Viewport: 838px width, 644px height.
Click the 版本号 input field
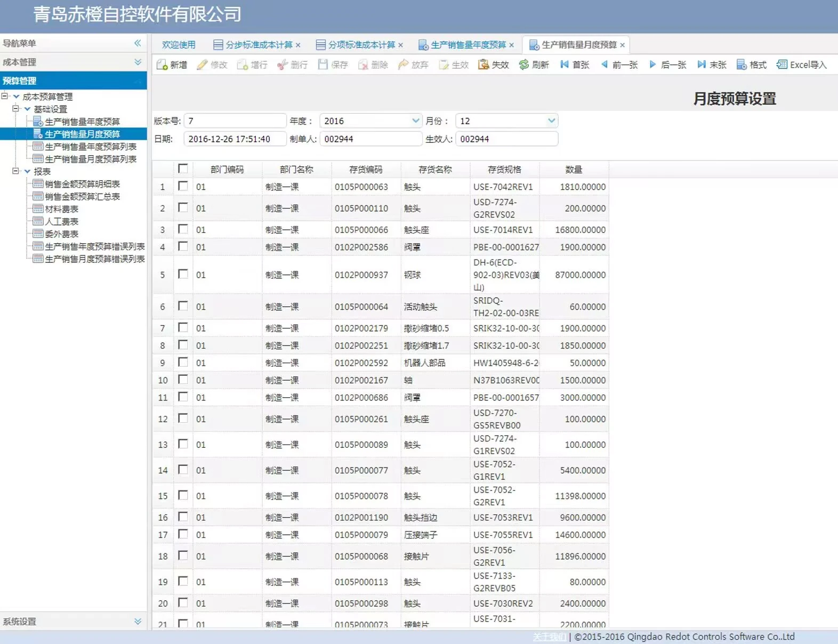[235, 121]
